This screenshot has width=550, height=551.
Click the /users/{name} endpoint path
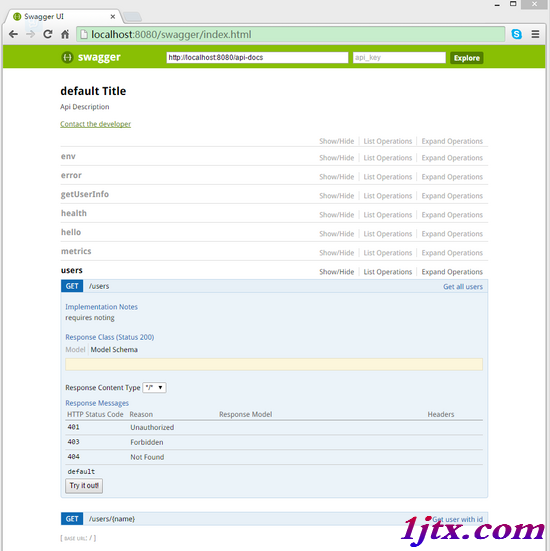tap(112, 519)
